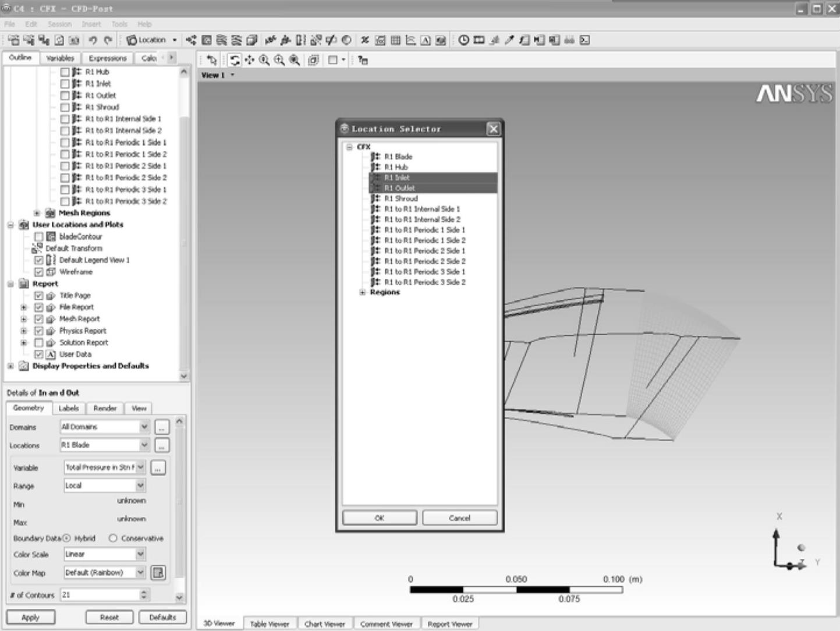Screen dimensions: 840x631
Task: Open the Chart Viewer tab
Action: click(324, 624)
